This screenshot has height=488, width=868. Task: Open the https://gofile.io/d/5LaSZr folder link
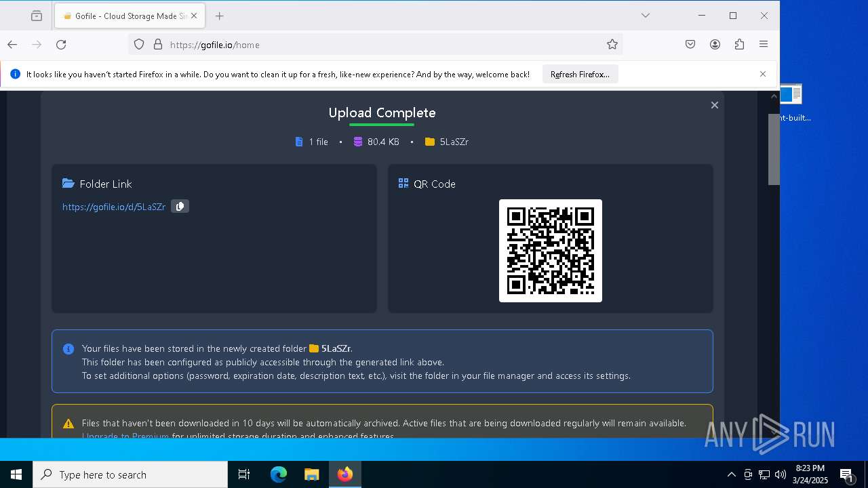(114, 207)
